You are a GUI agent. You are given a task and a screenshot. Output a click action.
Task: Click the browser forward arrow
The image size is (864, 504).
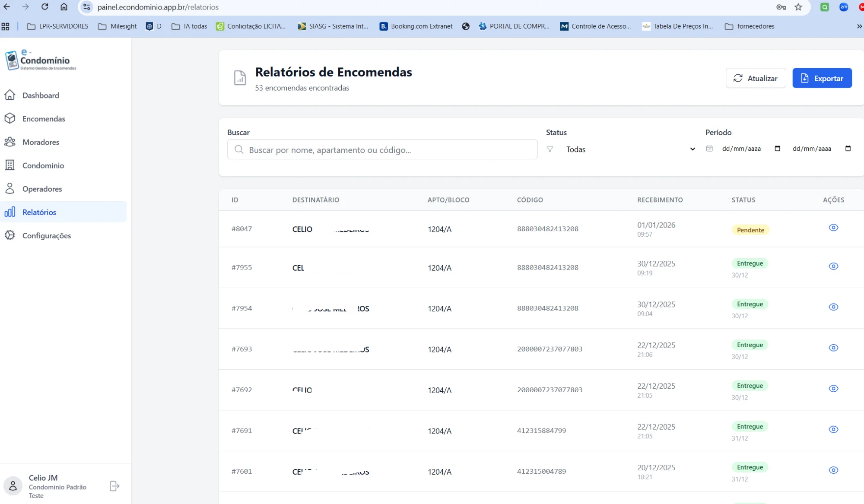click(25, 7)
